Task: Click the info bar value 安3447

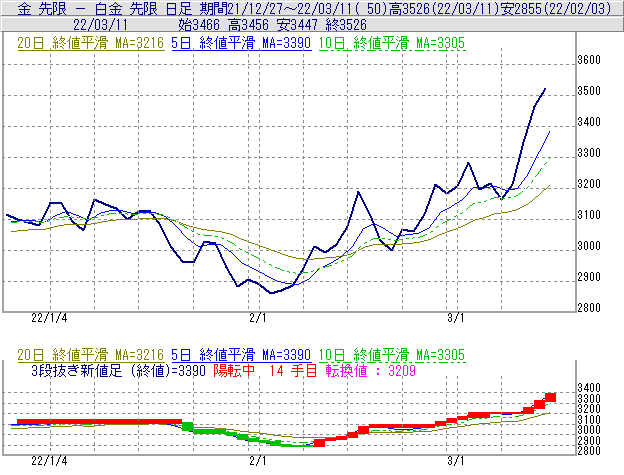Action: point(297,25)
